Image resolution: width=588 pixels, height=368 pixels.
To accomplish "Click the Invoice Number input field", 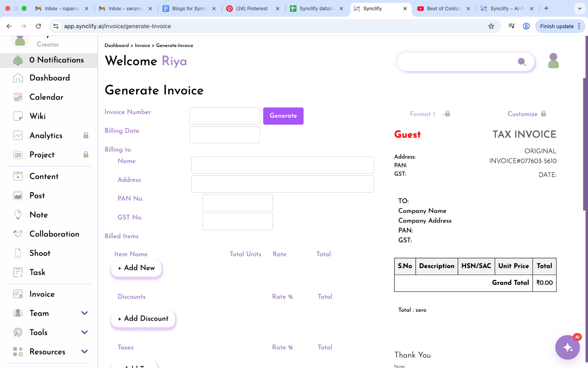I will click(x=224, y=116).
